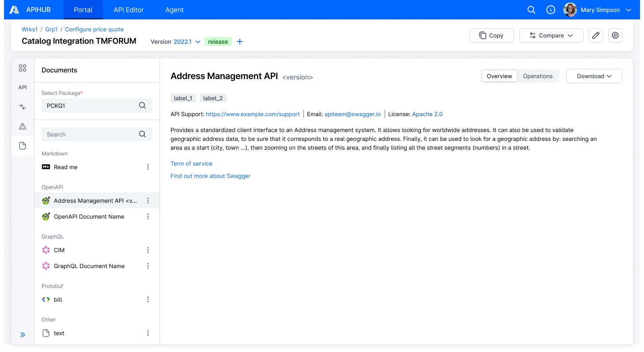Select the Read me markdown document

coord(97,167)
